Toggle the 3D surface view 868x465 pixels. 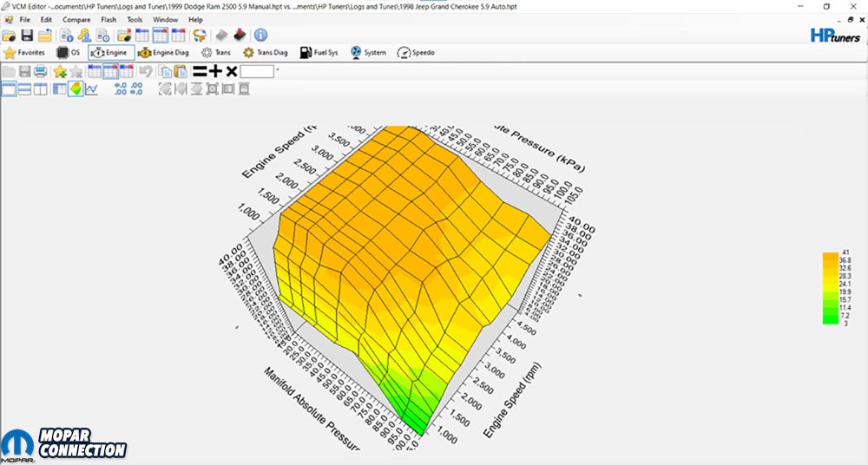(76, 88)
